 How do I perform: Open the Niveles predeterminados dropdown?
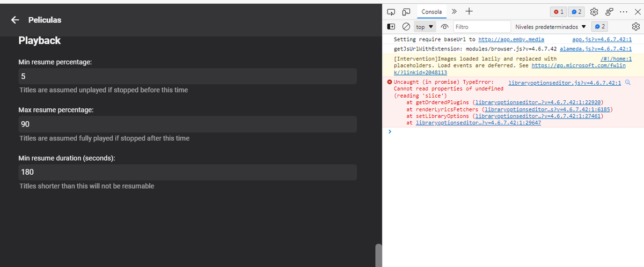[x=550, y=26]
